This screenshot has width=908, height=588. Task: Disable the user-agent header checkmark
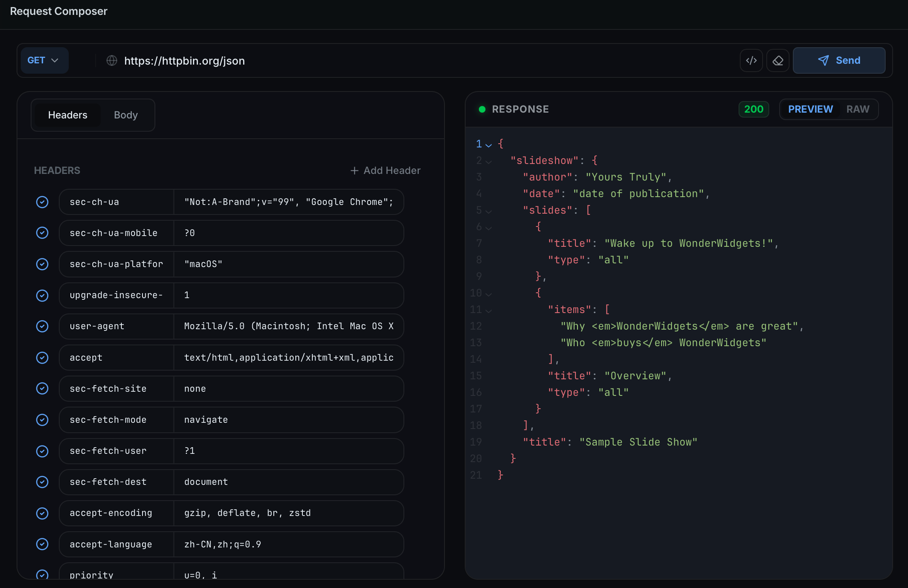[42, 326]
